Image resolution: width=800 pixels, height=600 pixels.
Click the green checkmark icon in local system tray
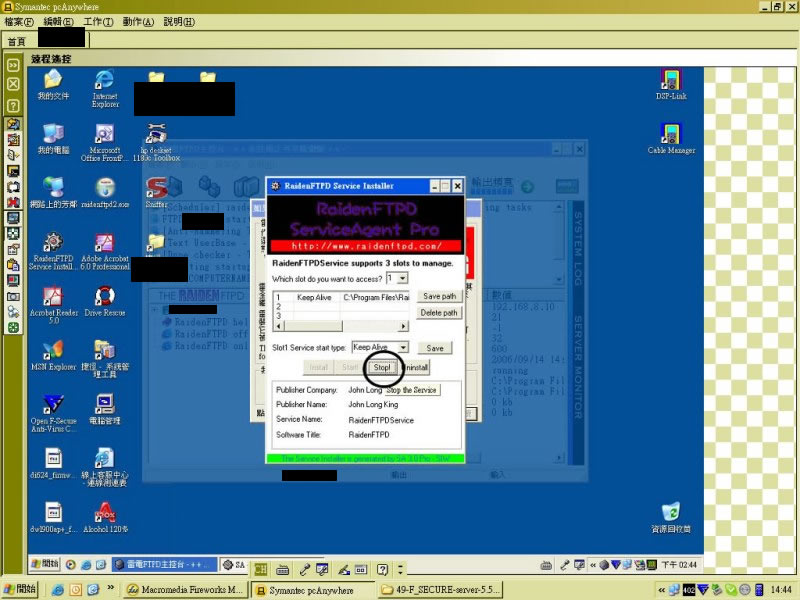click(x=731, y=590)
